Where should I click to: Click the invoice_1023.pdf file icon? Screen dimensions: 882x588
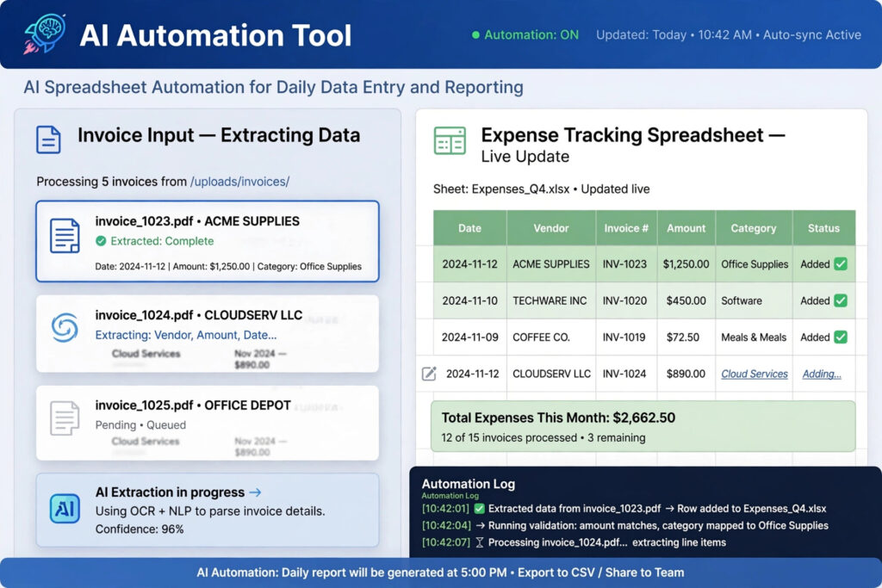pos(65,236)
